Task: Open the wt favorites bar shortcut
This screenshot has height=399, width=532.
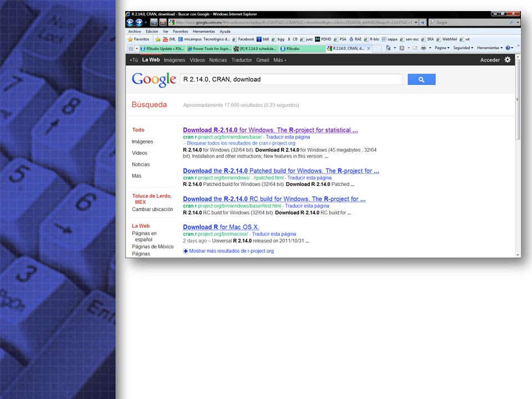Action: (x=464, y=39)
